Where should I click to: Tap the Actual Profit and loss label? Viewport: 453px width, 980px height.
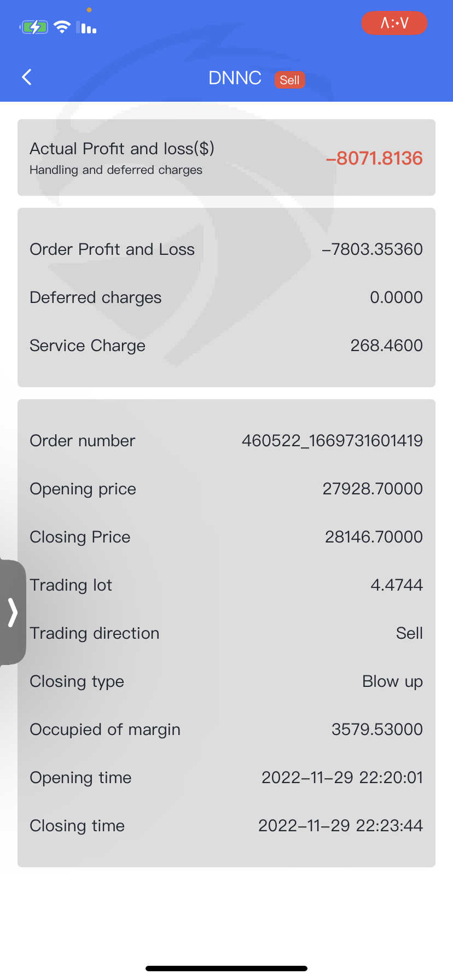(121, 149)
